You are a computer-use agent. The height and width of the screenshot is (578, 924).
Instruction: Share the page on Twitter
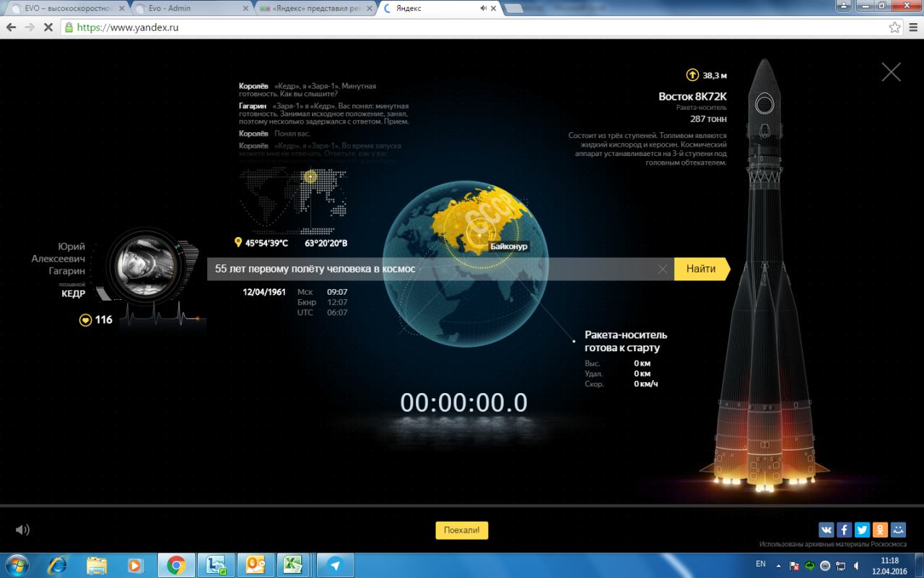click(x=862, y=530)
